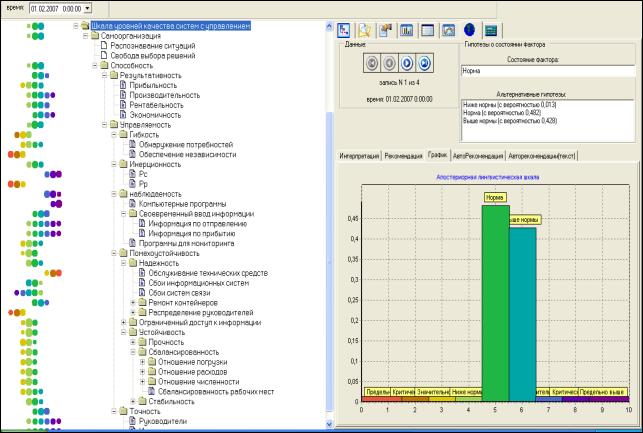Click document icon beside Свобода выбора решений
643x433 pixels.
pos(104,55)
